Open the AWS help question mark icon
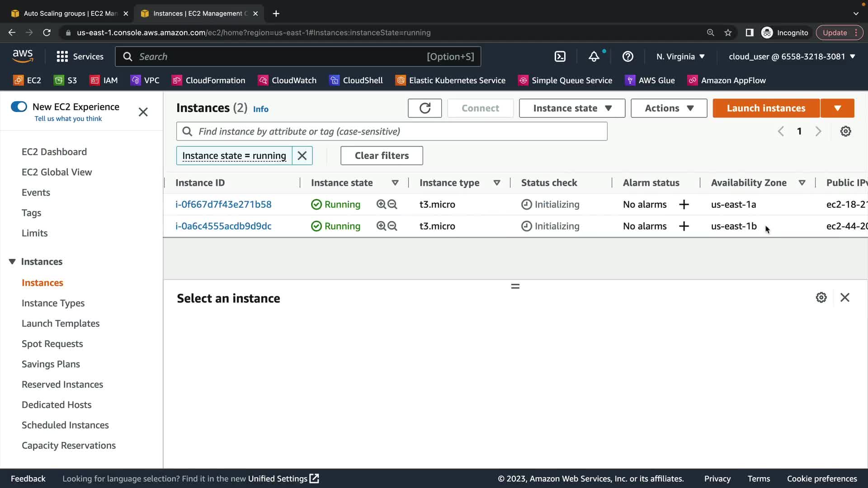868x488 pixels. [627, 56]
